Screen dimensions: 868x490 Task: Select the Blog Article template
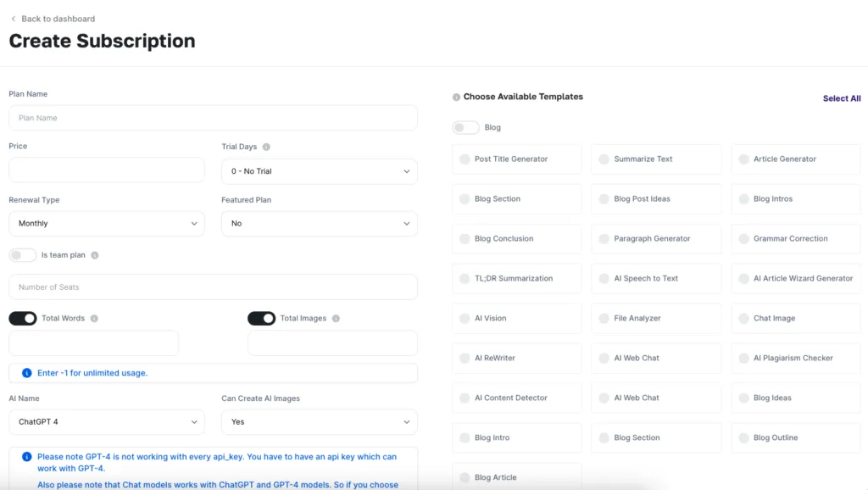click(x=516, y=476)
